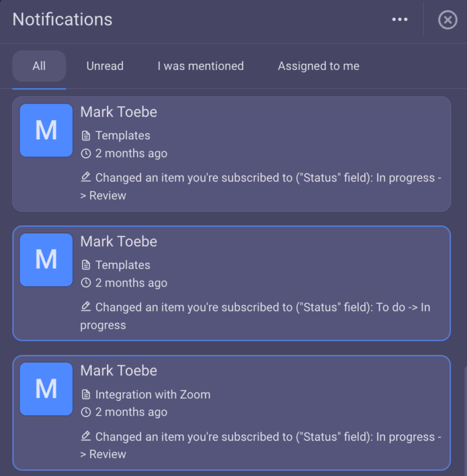
Task: Open the first Templates item link
Action: [123, 136]
